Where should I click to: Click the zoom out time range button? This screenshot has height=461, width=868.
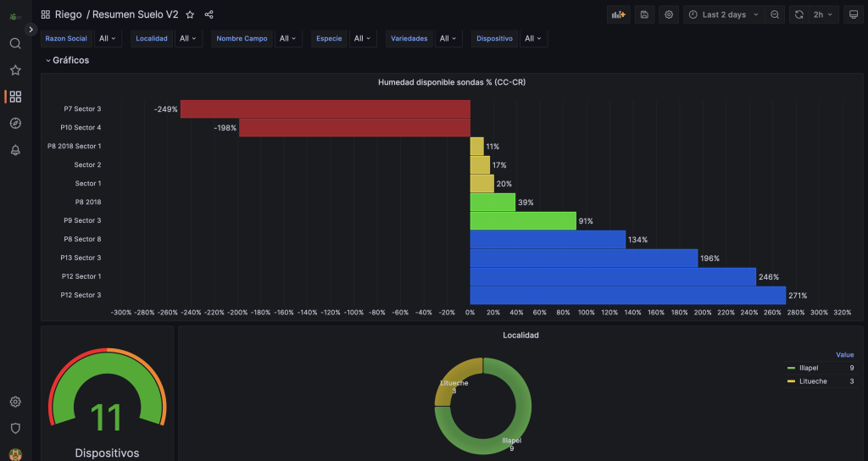click(x=775, y=14)
